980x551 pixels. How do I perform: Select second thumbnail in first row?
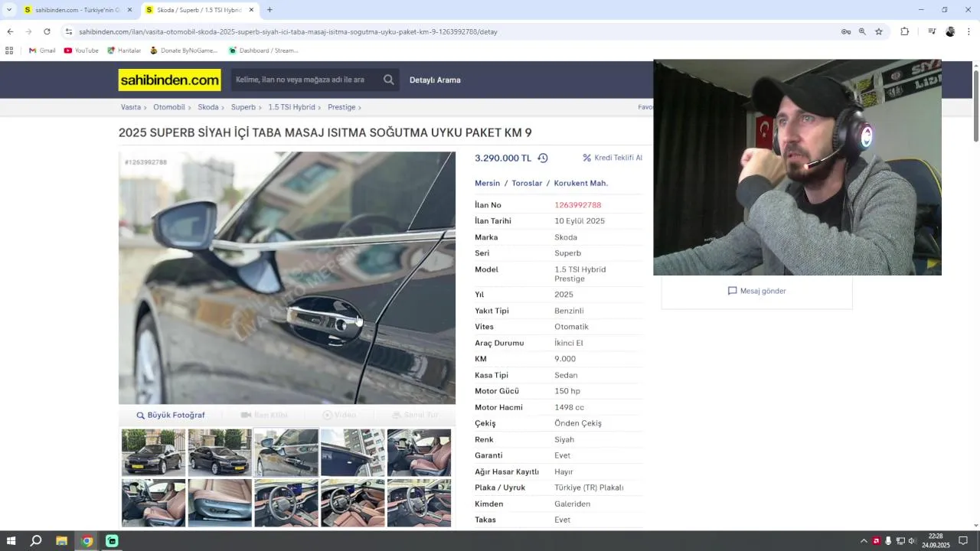coord(220,452)
